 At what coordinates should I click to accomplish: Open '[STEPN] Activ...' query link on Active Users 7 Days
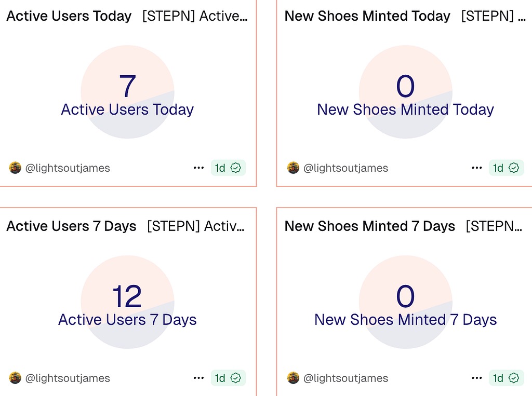click(x=196, y=226)
